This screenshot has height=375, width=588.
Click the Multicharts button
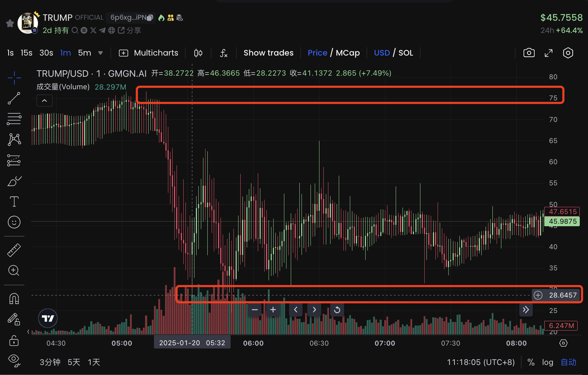[x=149, y=53]
